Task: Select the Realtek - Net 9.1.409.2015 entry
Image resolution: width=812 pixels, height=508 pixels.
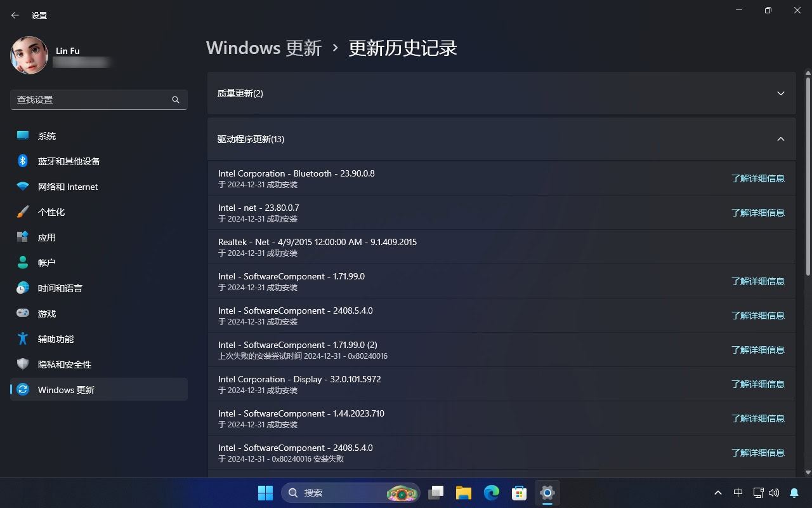Action: [501, 247]
